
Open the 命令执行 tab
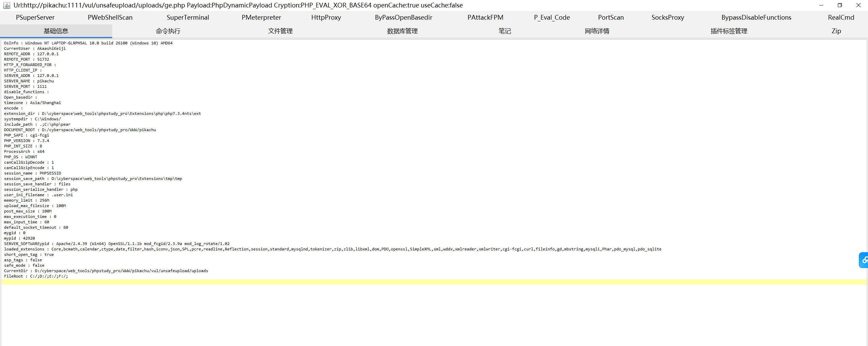168,31
